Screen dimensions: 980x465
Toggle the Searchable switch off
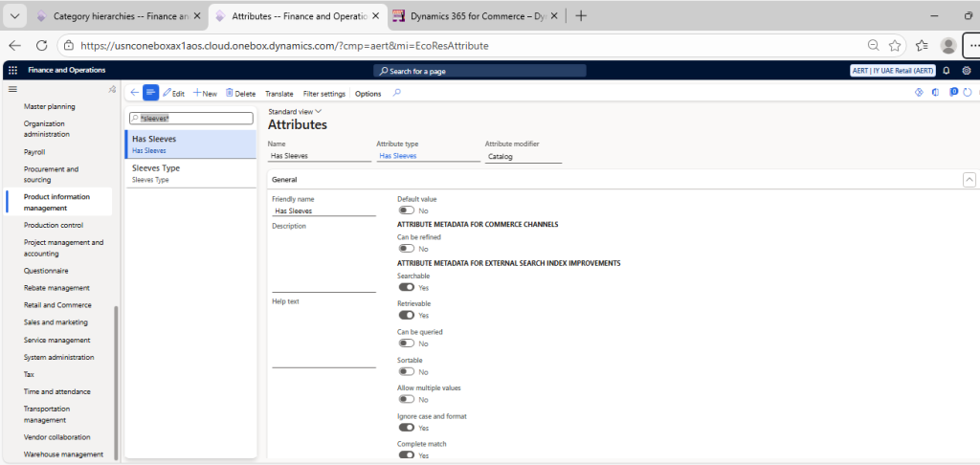coord(407,286)
